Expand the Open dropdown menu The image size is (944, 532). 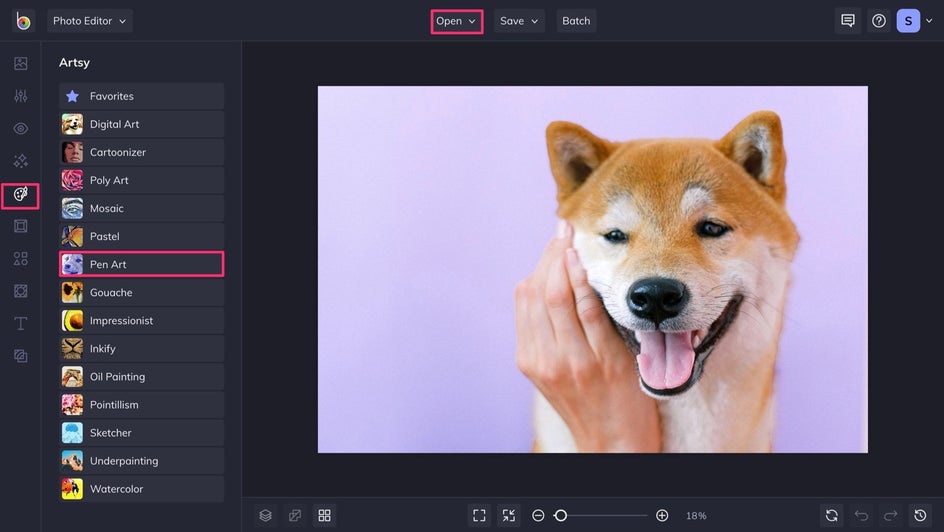[456, 21]
